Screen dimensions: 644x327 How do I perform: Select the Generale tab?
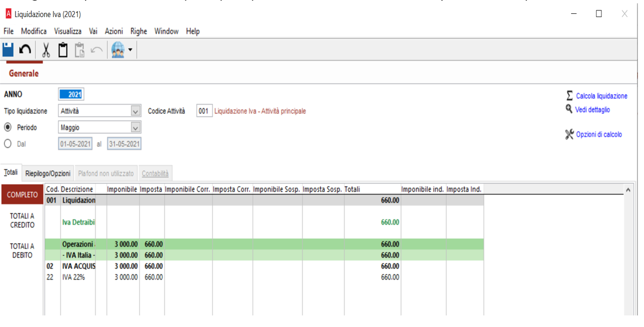[24, 73]
